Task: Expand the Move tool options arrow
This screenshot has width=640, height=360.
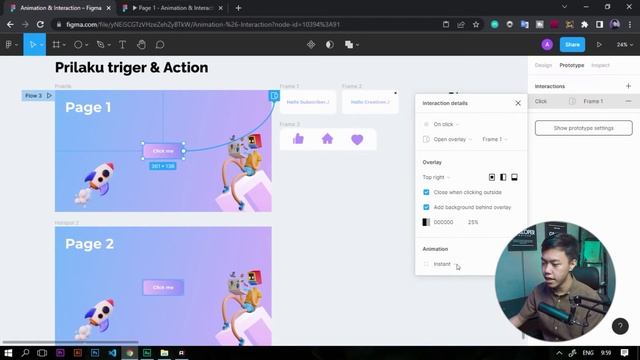Action: pyautogui.click(x=41, y=45)
